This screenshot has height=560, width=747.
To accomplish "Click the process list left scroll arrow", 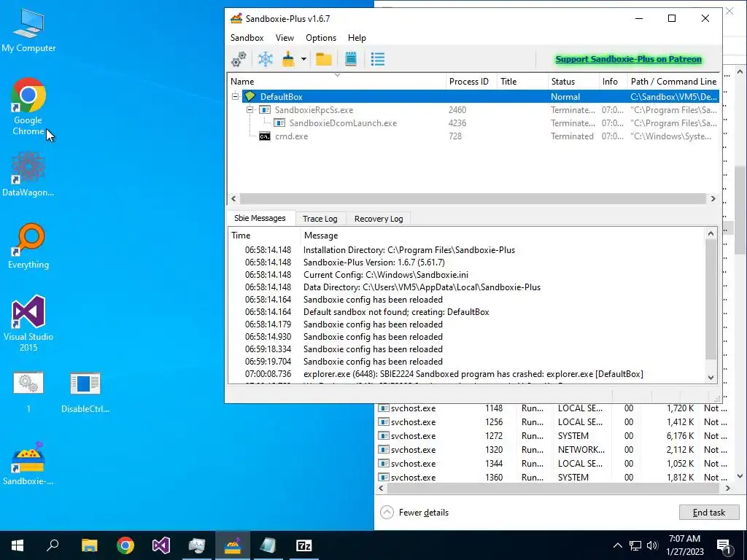I will point(233,198).
